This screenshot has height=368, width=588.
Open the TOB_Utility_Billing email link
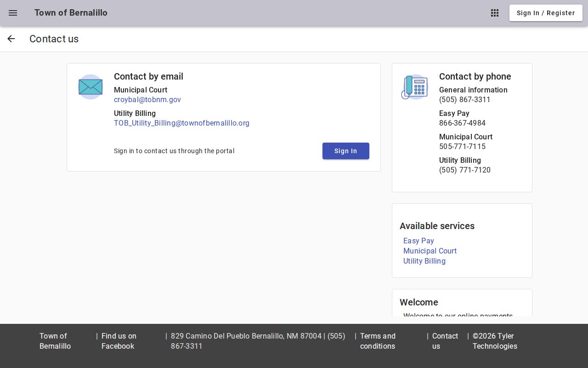[181, 123]
